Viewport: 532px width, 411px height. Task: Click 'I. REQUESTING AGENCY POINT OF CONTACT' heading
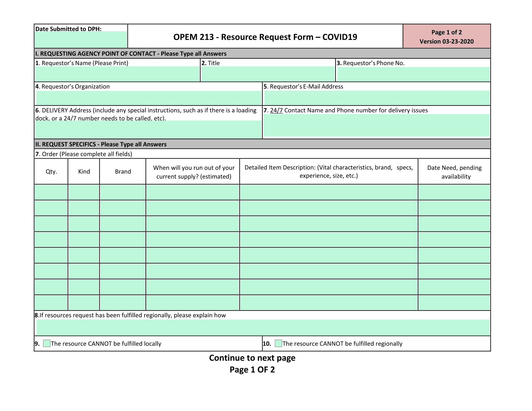[x=131, y=54]
